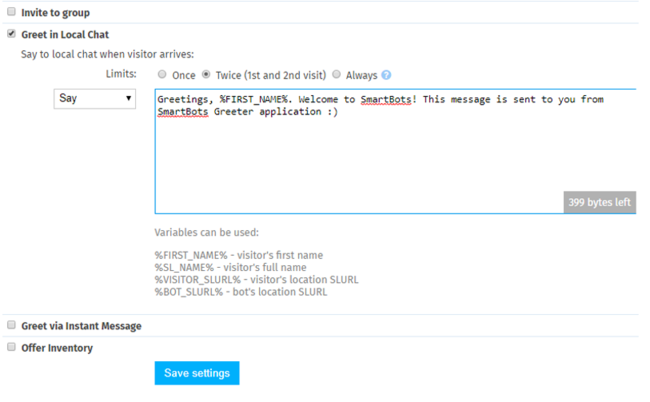Viewport: 650px width, 402px height.
Task: Open the help icon next to Always
Action: pos(386,75)
